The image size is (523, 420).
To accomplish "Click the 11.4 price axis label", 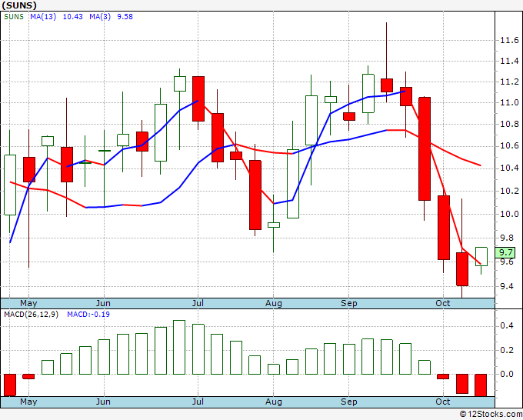I will tap(509, 61).
